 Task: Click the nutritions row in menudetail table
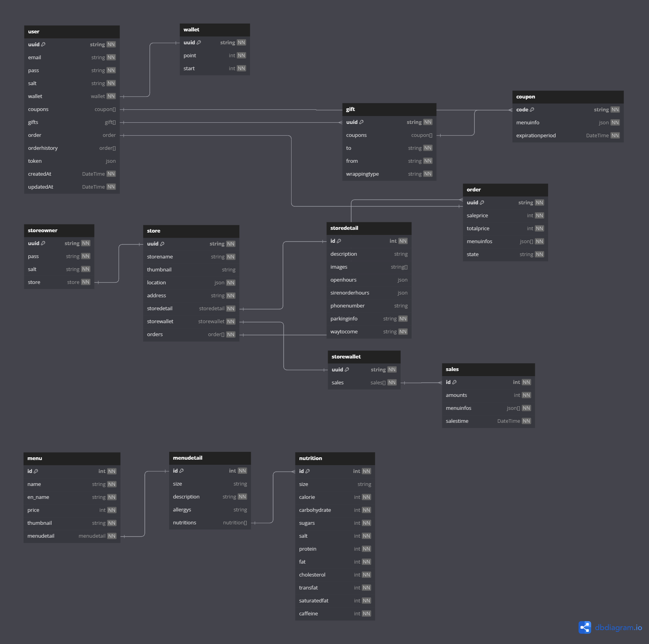pos(210,523)
